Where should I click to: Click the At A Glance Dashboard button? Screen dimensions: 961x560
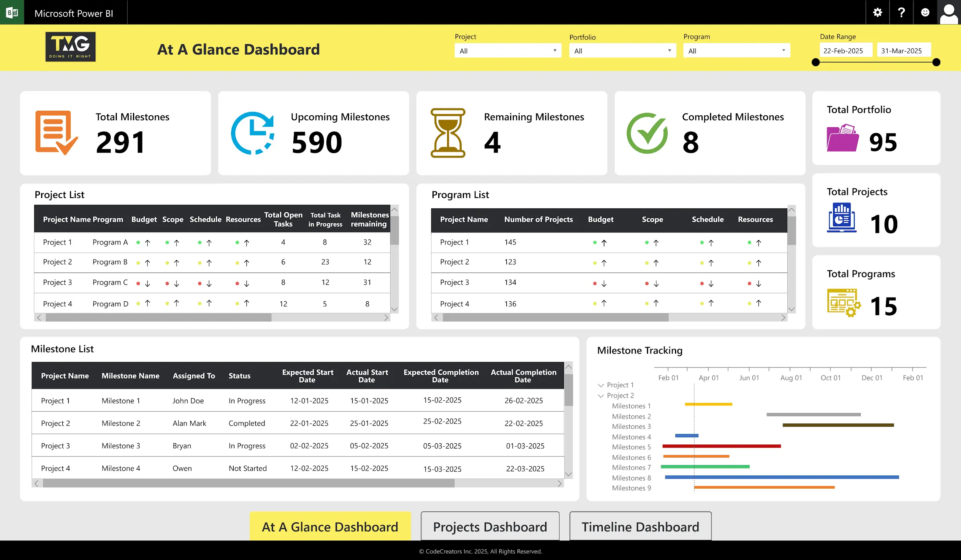click(330, 527)
